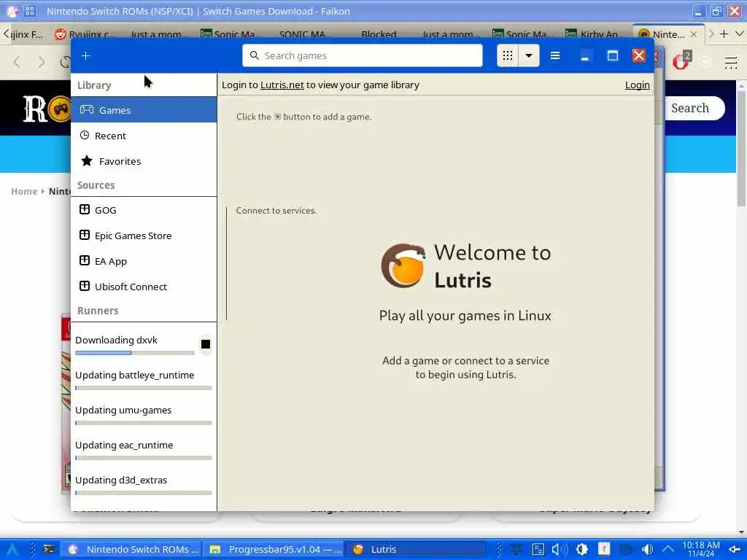Select Ubisoft Connect source
Screen dimensions: 747x560
pos(144,287)
